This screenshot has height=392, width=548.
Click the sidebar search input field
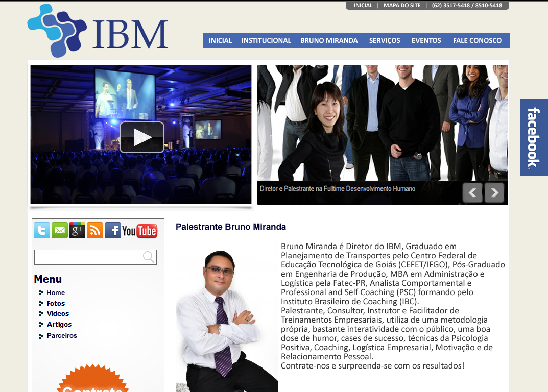[x=96, y=257]
